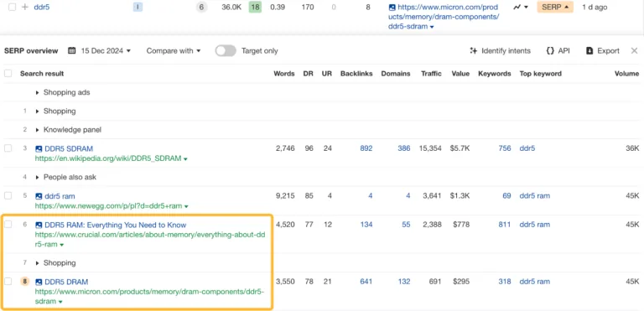The height and width of the screenshot is (311, 644).
Task: Tick the checkbox for the micron DDR5 DRAM result
Action: click(x=8, y=282)
